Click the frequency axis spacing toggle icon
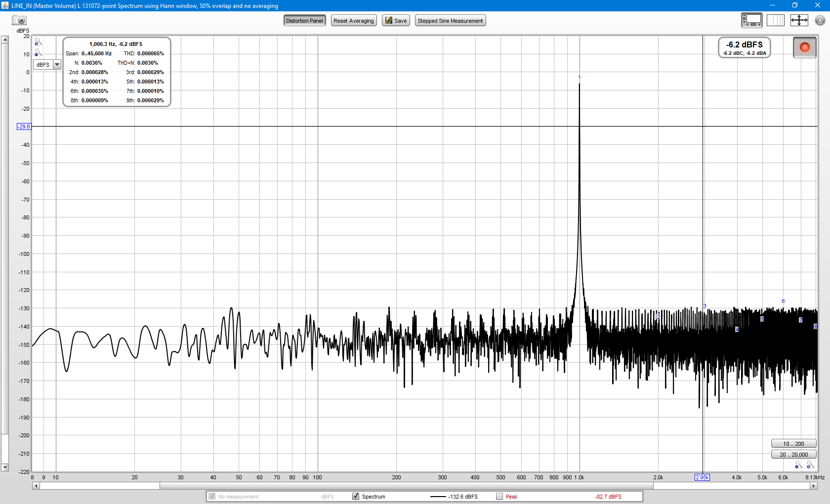The height and width of the screenshot is (504, 830). pyautogui.click(x=775, y=20)
